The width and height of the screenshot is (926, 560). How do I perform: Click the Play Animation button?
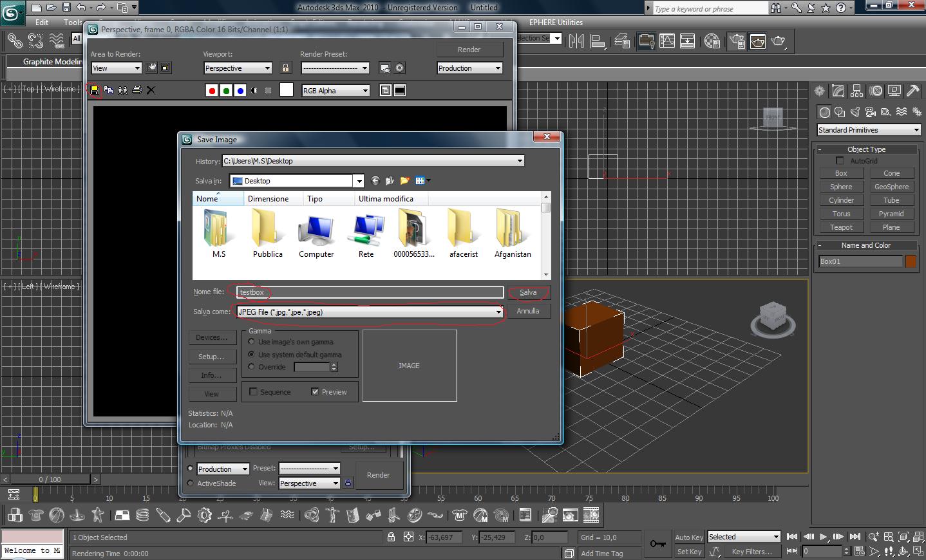[x=824, y=537]
